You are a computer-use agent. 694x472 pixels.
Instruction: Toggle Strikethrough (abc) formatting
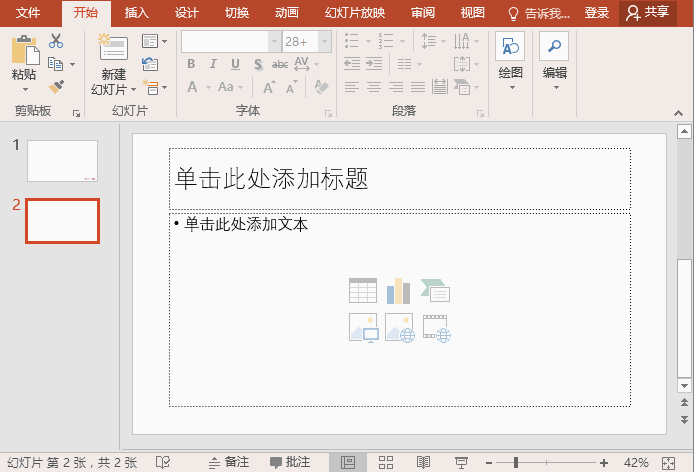[x=280, y=65]
